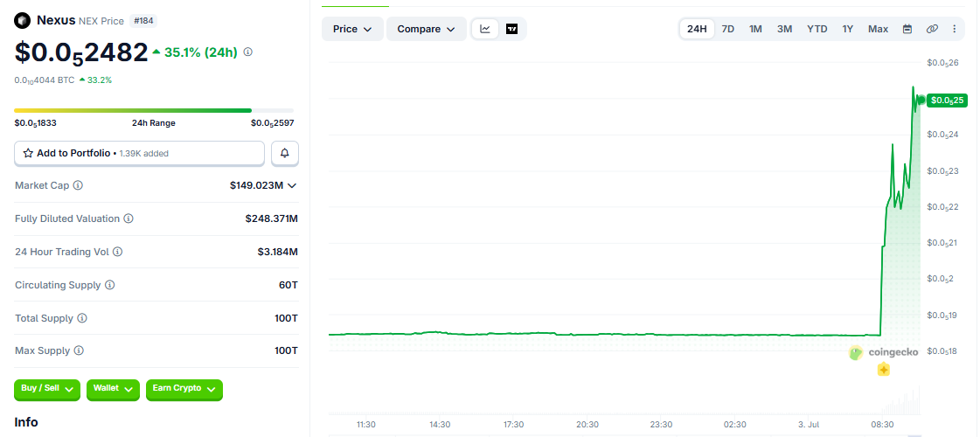Click Fully Diluted Valuation info icon

point(129,218)
